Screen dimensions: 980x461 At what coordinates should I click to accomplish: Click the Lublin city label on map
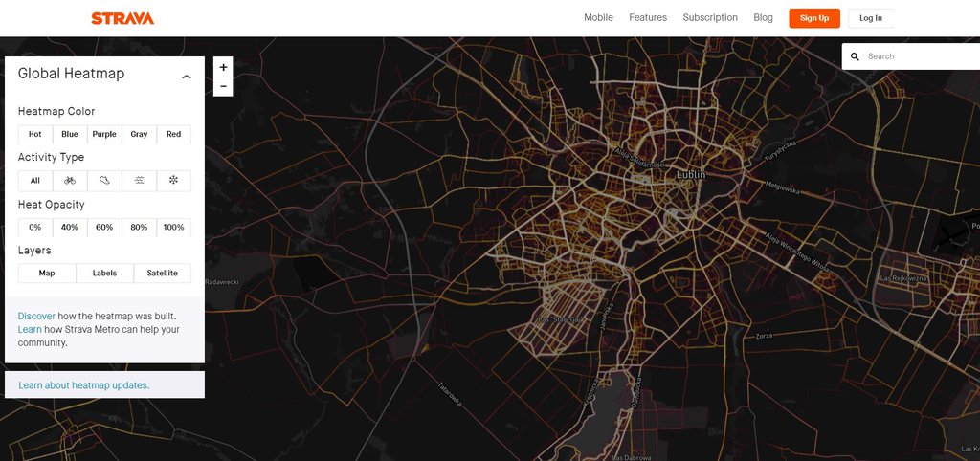coord(691,175)
